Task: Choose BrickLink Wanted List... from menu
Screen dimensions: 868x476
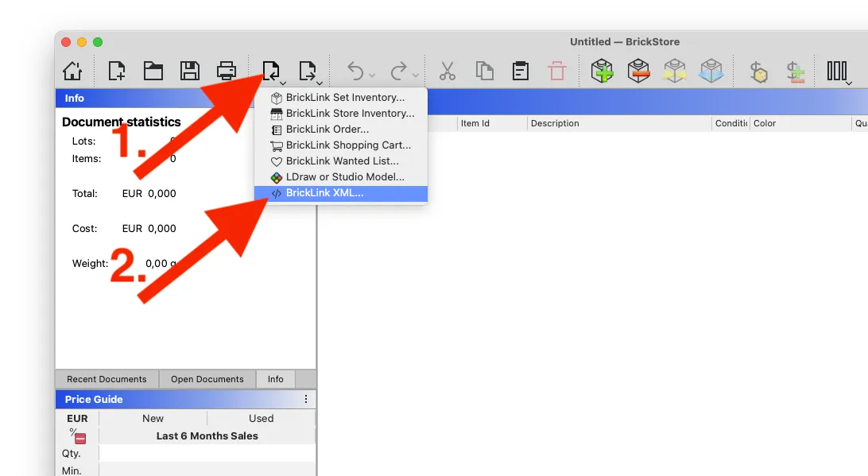Action: pos(340,161)
